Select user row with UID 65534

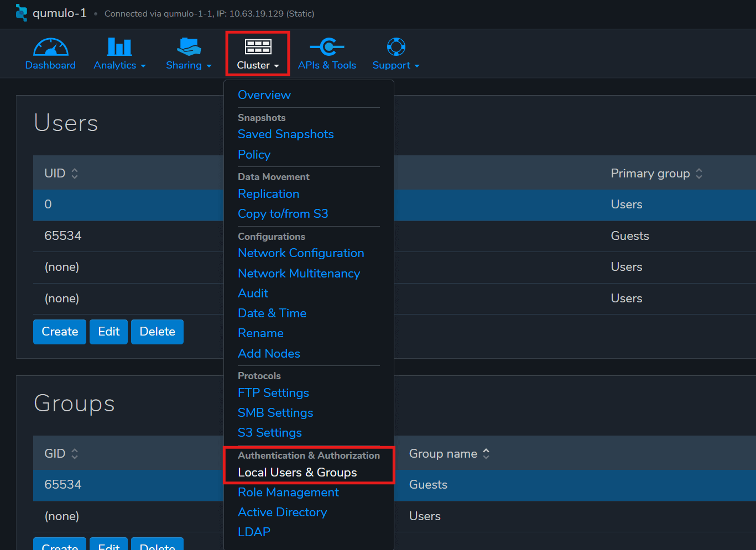(394, 236)
